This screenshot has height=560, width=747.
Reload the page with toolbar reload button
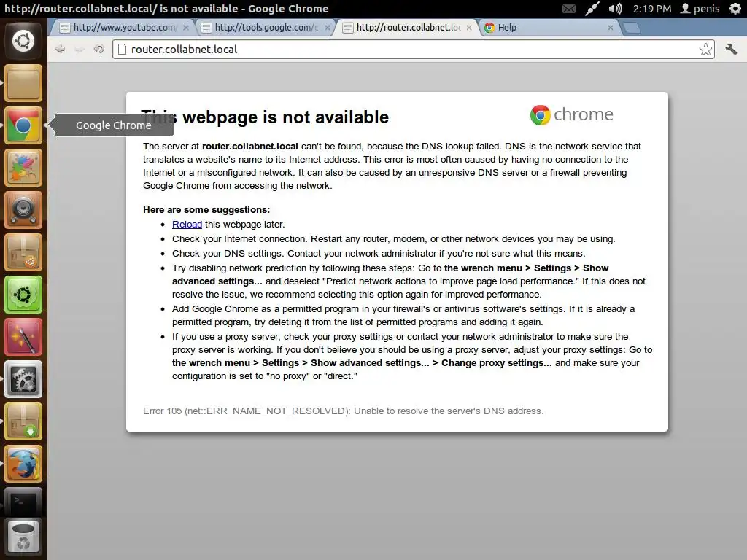pos(98,49)
